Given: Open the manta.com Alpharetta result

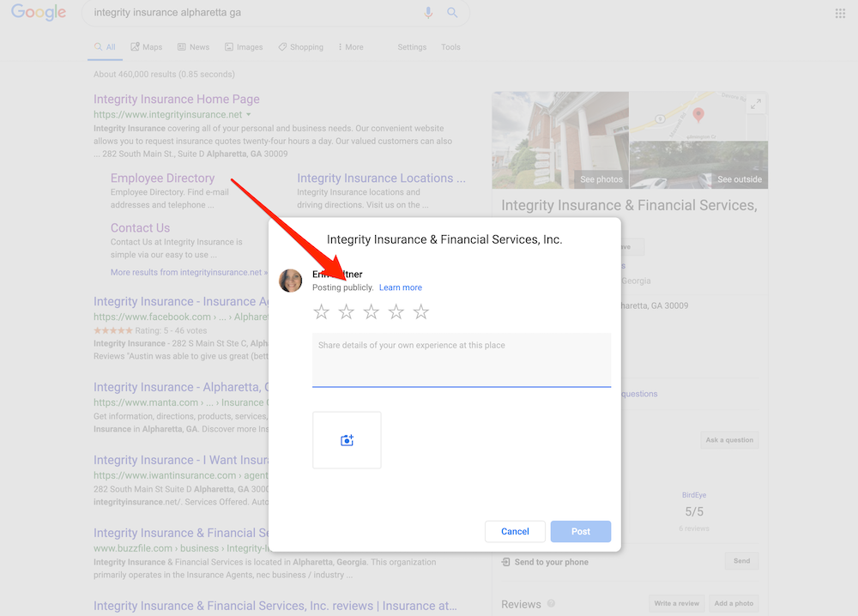Looking at the screenshot, I should pyautogui.click(x=181, y=387).
